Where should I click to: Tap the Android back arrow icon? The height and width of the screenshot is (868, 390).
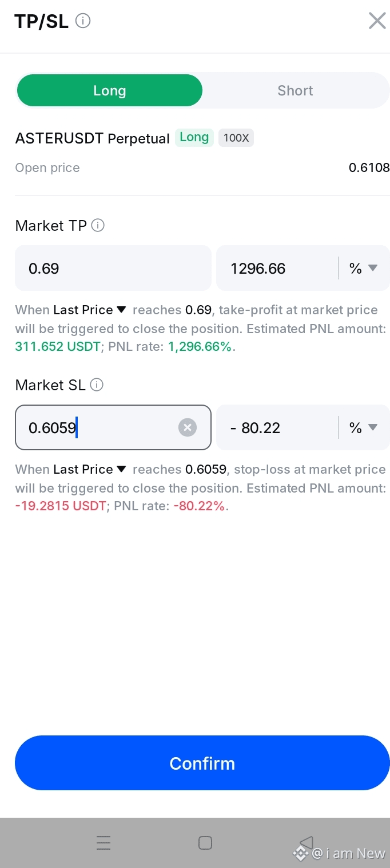pyautogui.click(x=306, y=843)
